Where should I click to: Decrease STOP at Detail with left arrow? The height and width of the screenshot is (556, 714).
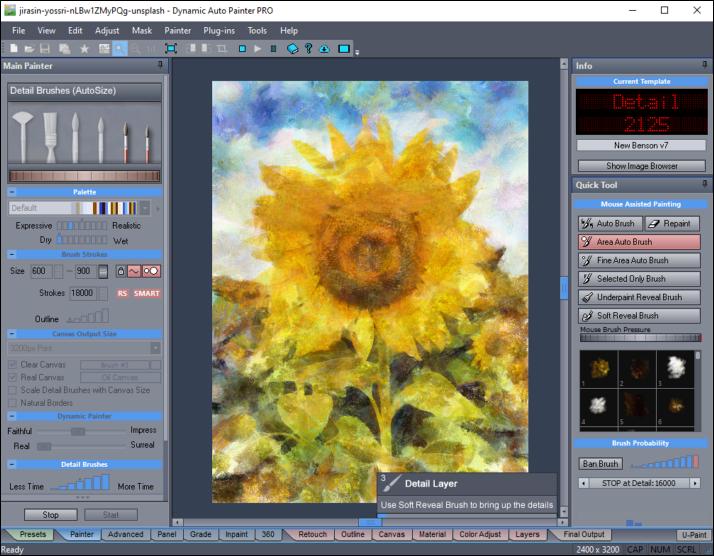click(x=583, y=483)
